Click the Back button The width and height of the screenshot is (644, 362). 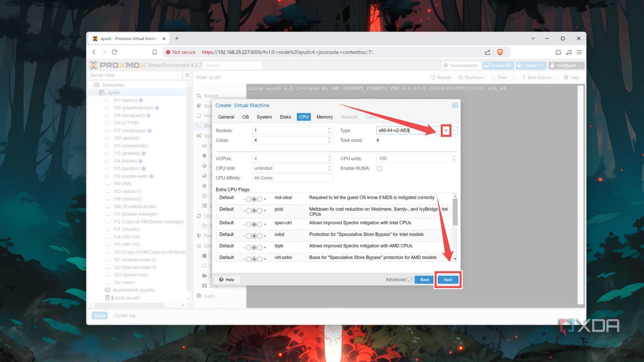[x=424, y=280]
